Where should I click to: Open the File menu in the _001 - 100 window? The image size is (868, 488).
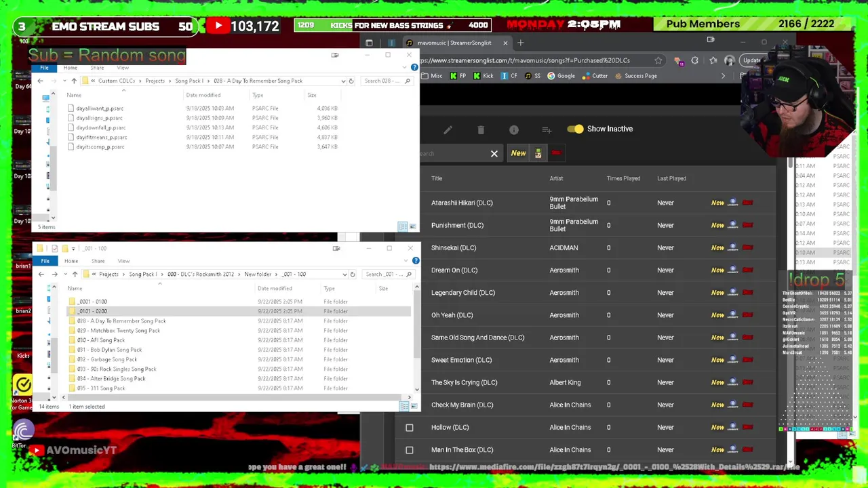click(x=45, y=261)
